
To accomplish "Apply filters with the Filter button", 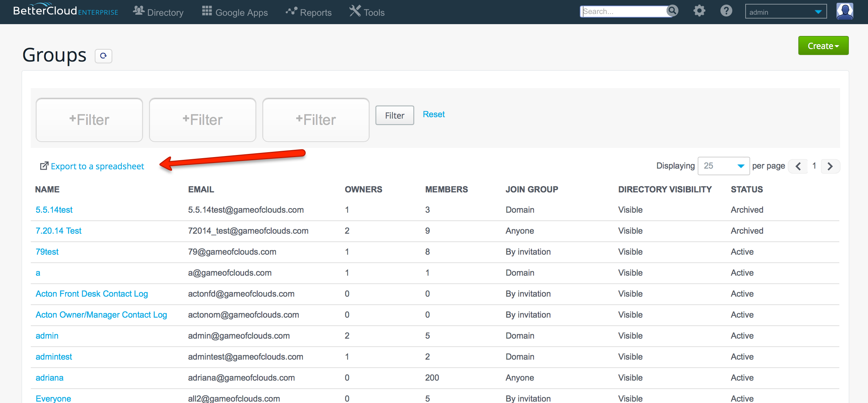I will pyautogui.click(x=394, y=115).
